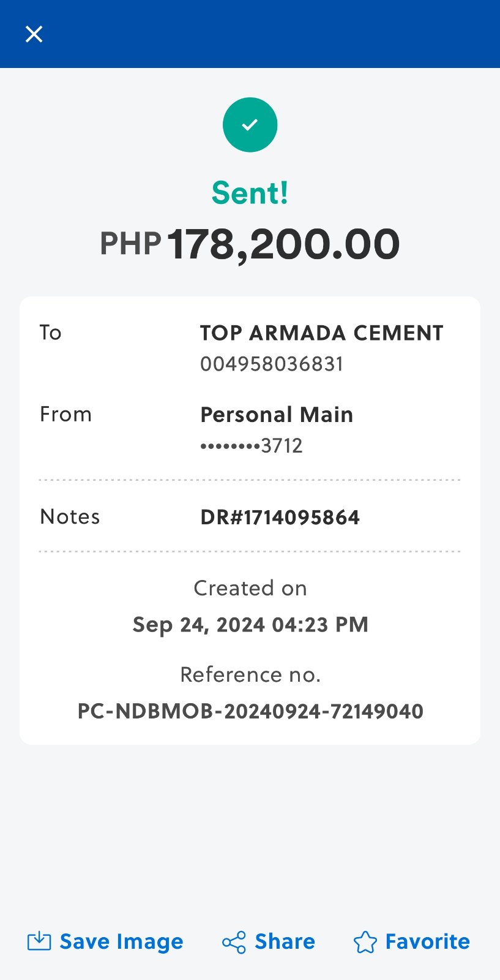Click the Sent! status heading

pyautogui.click(x=250, y=194)
